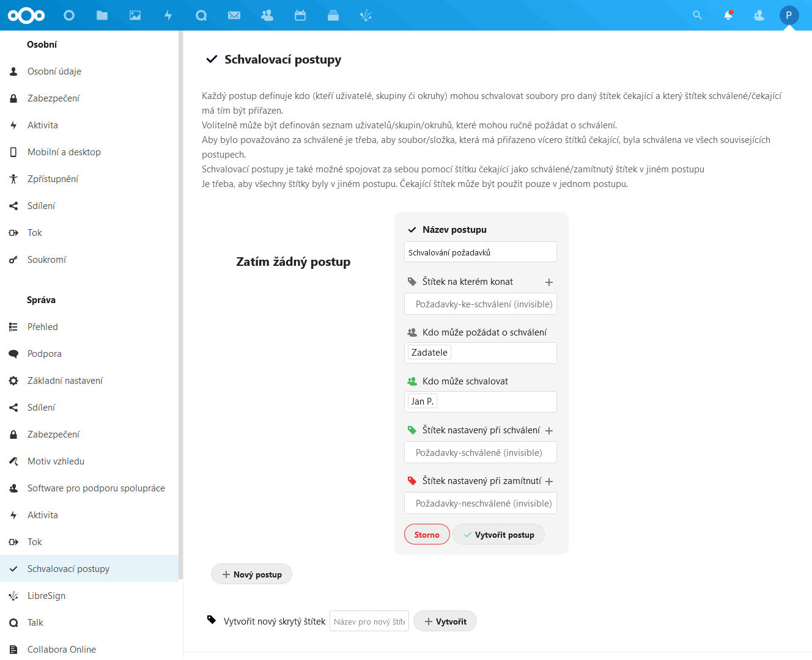Open Podpora admin section
812x660 pixels.
point(89,354)
